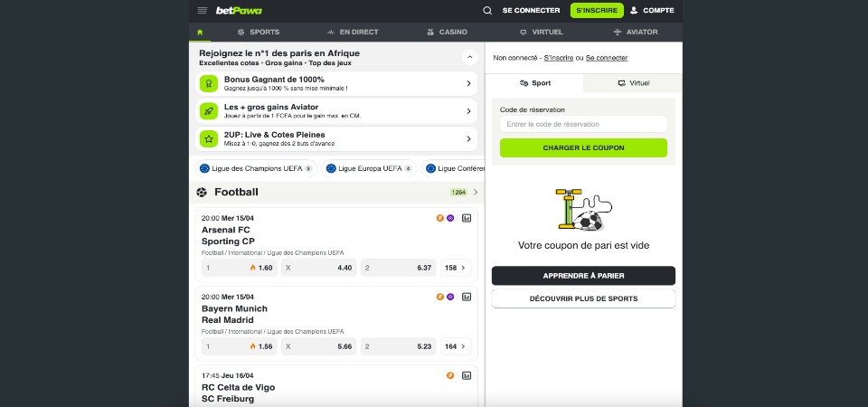Select the Sport betslip tab

[534, 83]
